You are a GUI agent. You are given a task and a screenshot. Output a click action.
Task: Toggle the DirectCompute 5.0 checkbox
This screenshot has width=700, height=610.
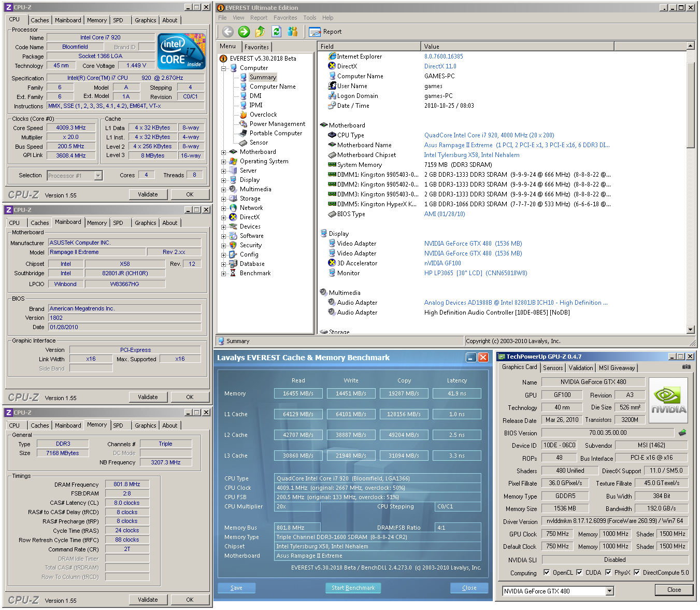(x=637, y=572)
